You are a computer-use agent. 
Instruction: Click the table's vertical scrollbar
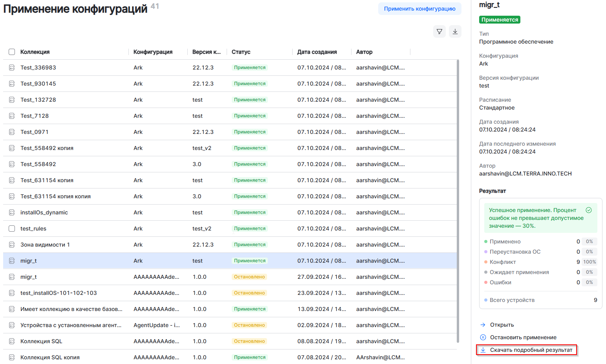458,196
